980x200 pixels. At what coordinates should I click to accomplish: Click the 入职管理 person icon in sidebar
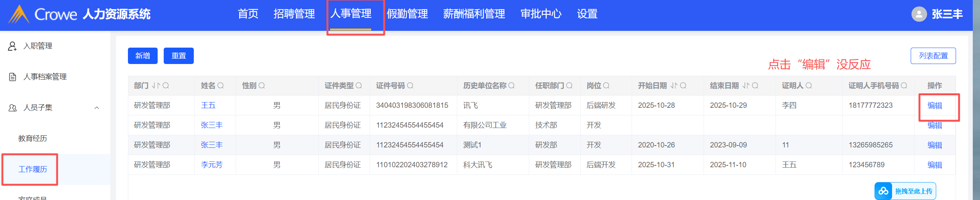(12, 46)
